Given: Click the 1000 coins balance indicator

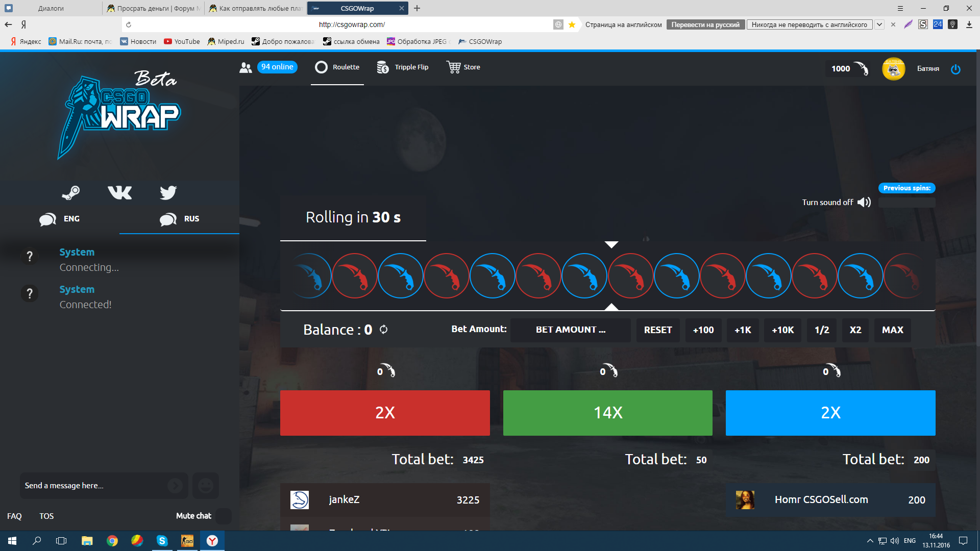Looking at the screenshot, I should coord(849,69).
